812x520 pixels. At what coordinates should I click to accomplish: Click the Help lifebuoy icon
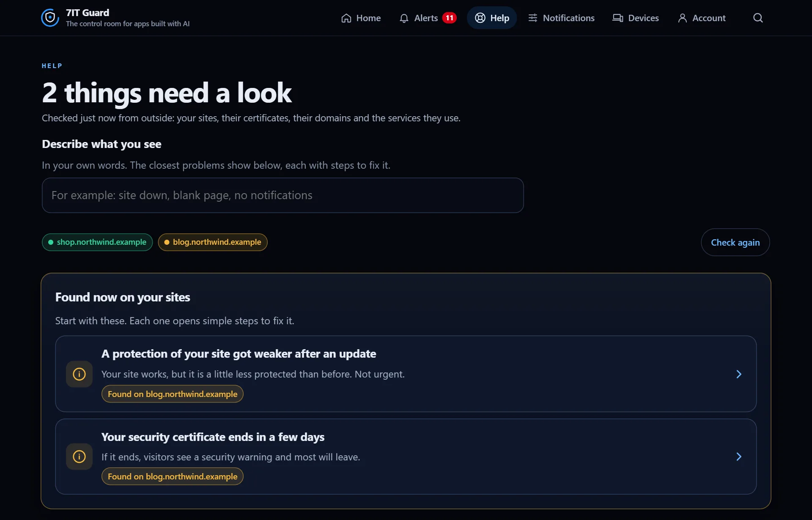(x=480, y=18)
